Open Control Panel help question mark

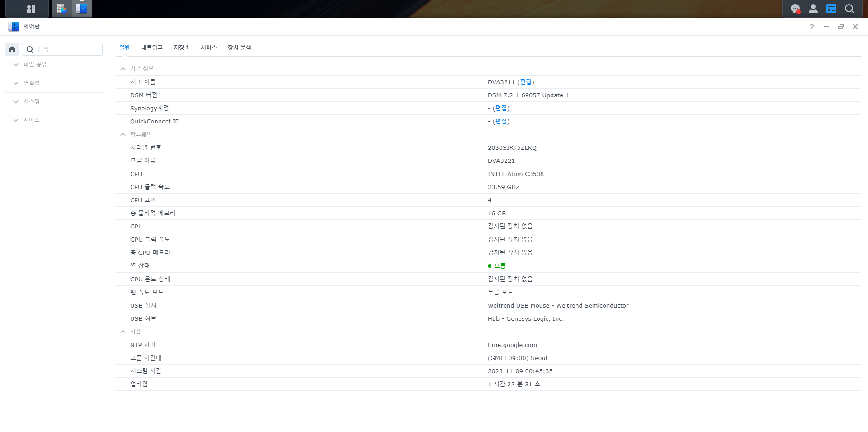(812, 27)
